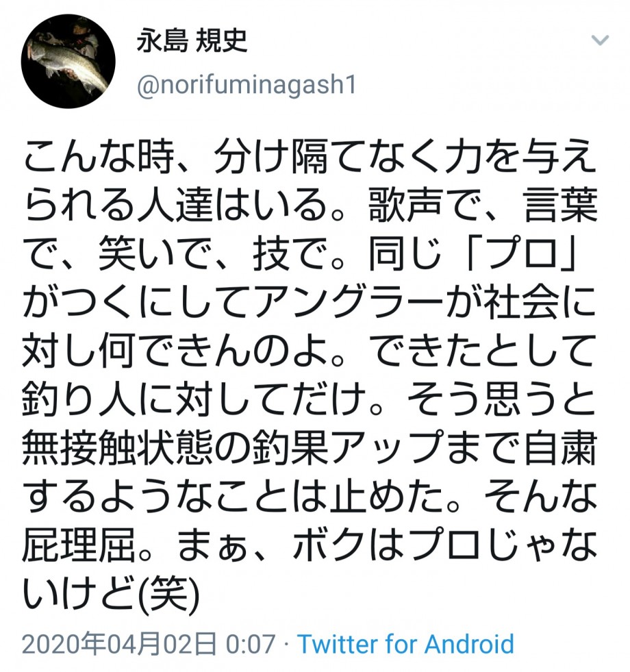Click the quoted 「プロ」 text
630x672 pixels.
[x=521, y=254]
